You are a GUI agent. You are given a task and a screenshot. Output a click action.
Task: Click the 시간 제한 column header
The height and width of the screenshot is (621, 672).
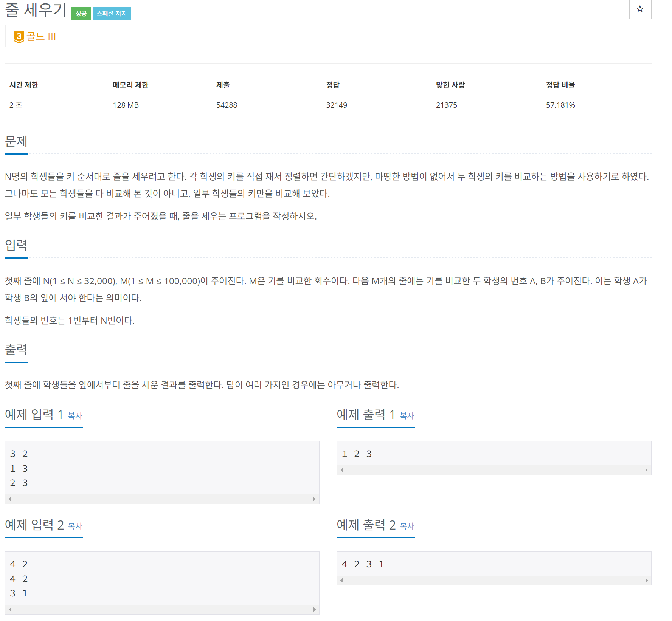pos(24,85)
